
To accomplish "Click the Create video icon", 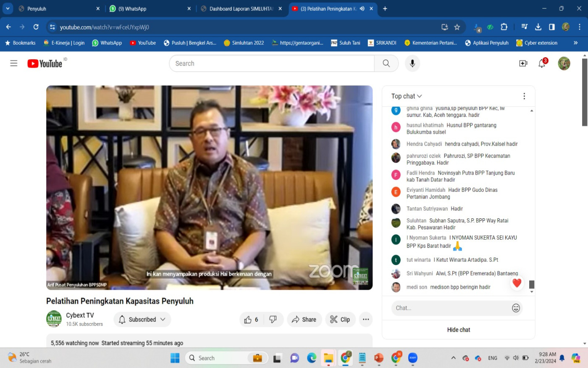I will [x=523, y=64].
